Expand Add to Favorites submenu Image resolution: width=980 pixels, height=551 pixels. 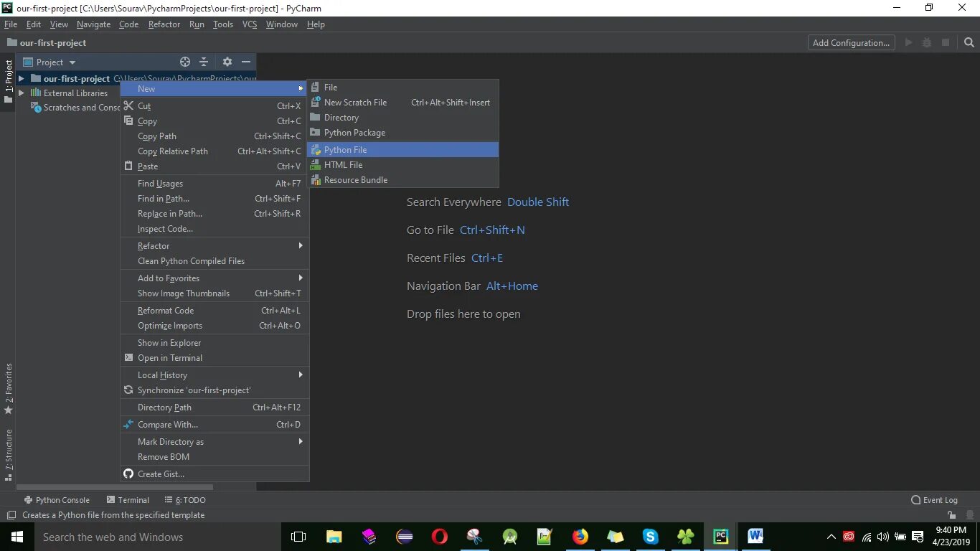click(301, 278)
